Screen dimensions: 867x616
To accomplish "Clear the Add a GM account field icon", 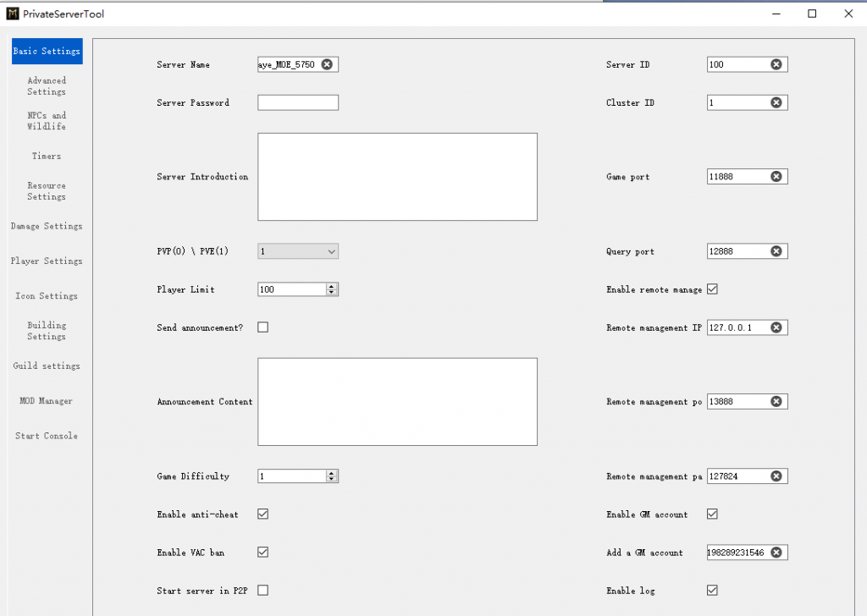I will point(776,553).
